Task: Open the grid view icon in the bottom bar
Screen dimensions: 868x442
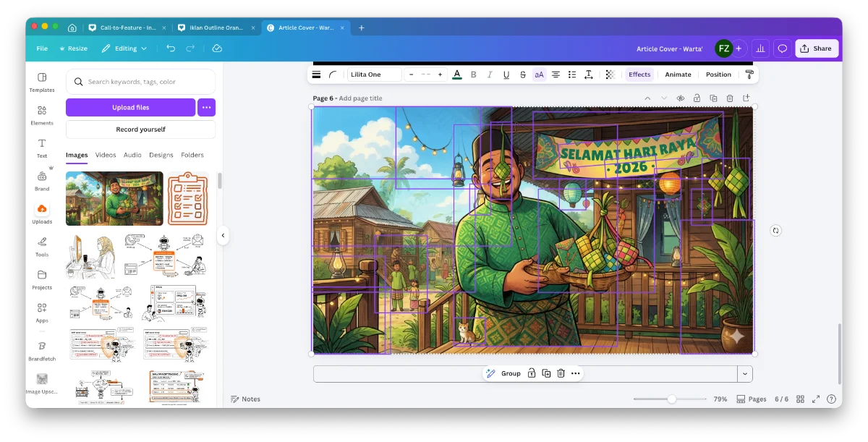Action: 800,399
